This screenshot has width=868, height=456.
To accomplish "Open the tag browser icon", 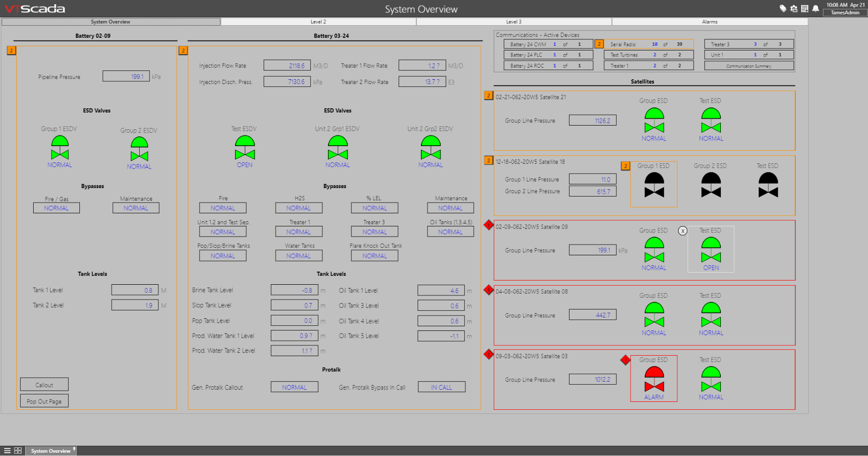I will [783, 8].
